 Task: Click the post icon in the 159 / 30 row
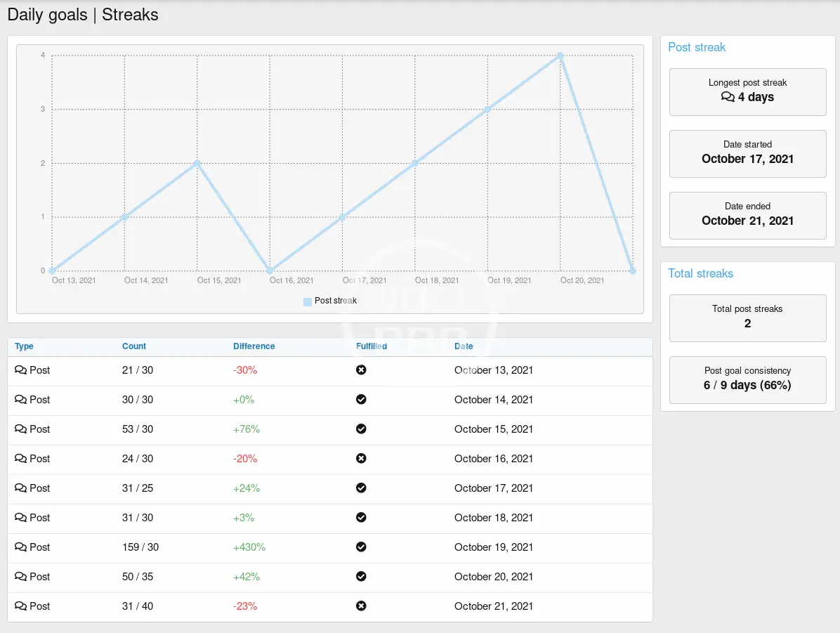(x=20, y=547)
